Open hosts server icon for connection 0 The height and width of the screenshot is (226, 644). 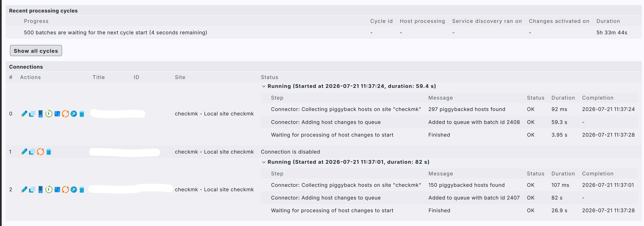click(40, 114)
